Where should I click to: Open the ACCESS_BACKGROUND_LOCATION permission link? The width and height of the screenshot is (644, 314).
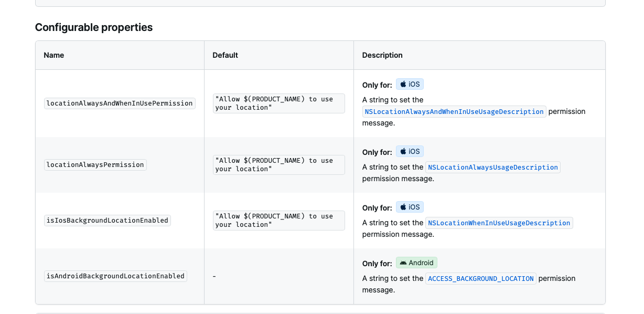click(481, 278)
